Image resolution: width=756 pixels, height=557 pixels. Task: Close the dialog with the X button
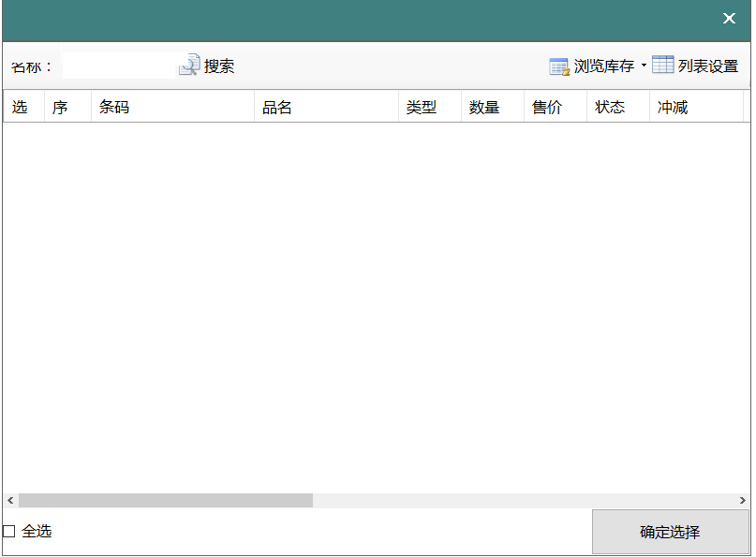729,18
